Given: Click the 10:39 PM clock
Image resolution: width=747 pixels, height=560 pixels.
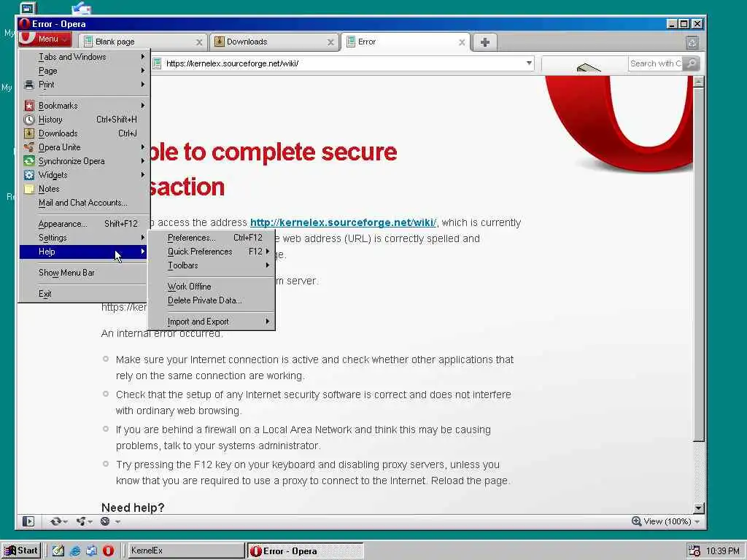Looking at the screenshot, I should coord(723,551).
